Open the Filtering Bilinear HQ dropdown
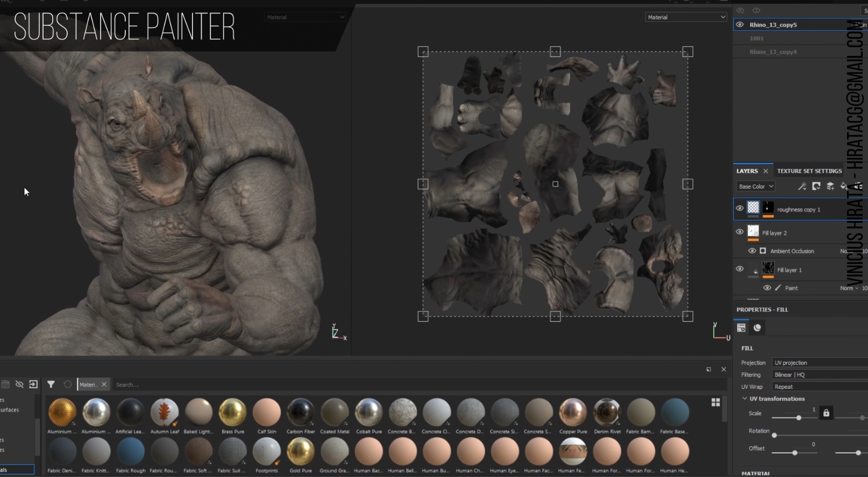Image resolution: width=868 pixels, height=477 pixels. (820, 374)
